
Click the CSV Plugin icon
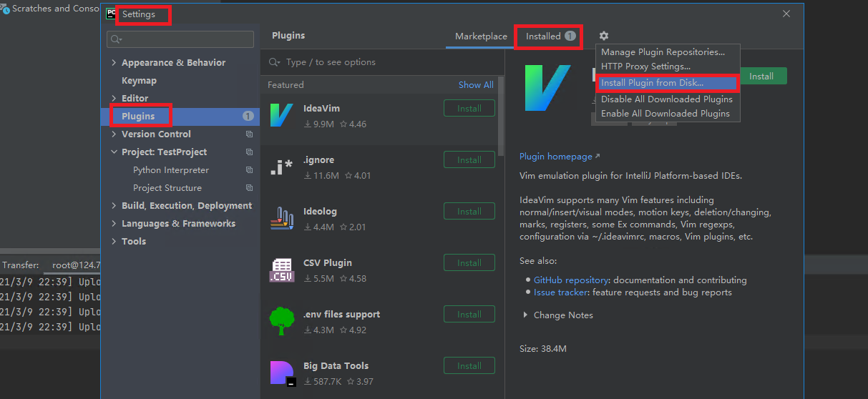tap(282, 270)
